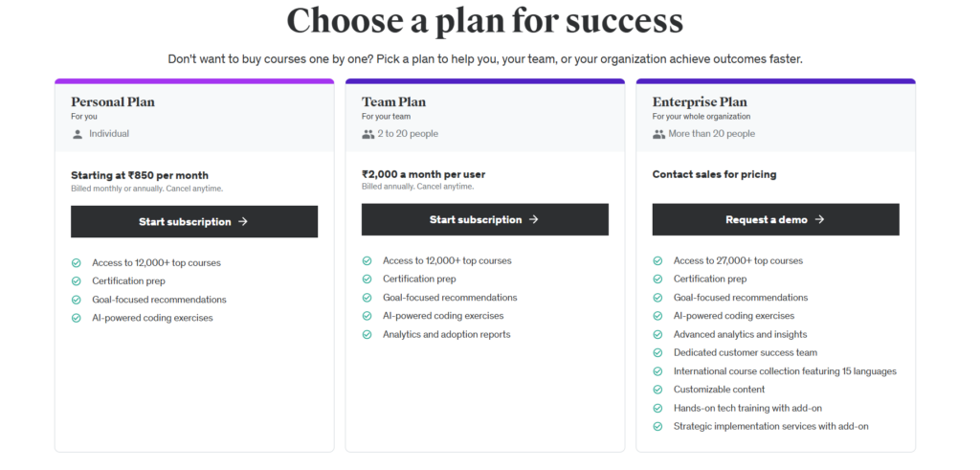Click checkmark beside Dedicated customer success team
This screenshot has width=980, height=470.
pyautogui.click(x=657, y=352)
